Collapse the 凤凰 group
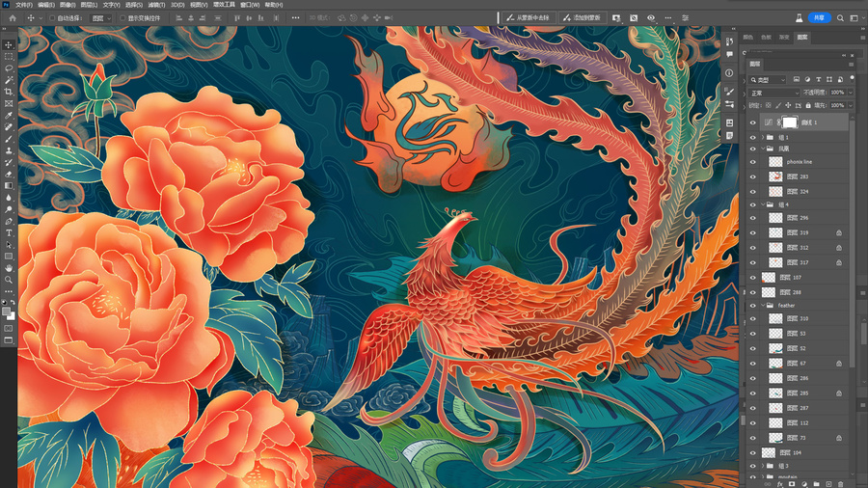Screen dimensions: 868x488 pyautogui.click(x=763, y=149)
